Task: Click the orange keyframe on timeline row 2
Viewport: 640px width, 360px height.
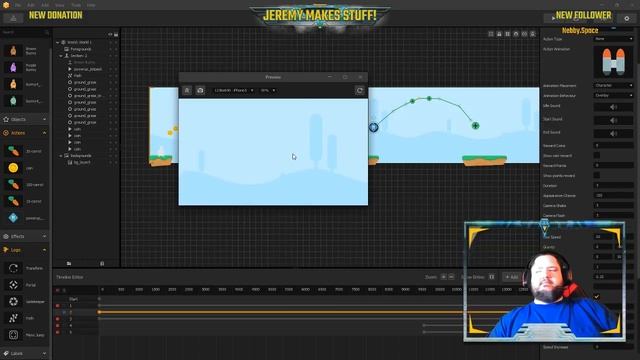Action: [99, 312]
